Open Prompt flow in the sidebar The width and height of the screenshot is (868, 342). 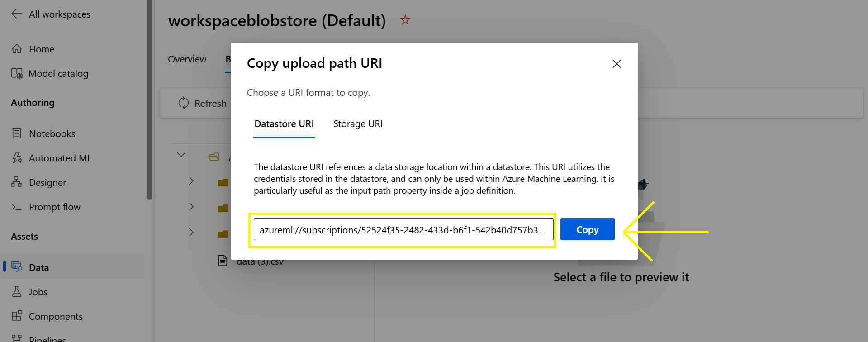point(55,207)
